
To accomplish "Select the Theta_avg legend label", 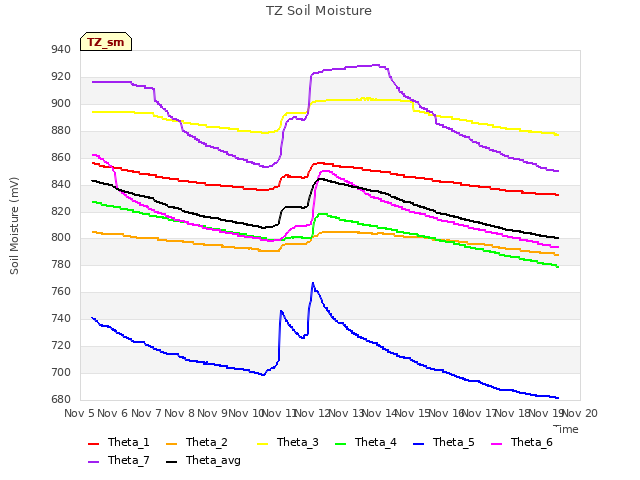I will pyautogui.click(x=213, y=460).
